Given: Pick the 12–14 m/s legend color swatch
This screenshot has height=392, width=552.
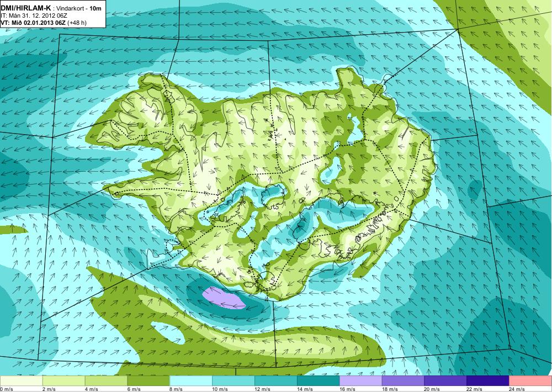Looking at the screenshot, I should 275,381.
